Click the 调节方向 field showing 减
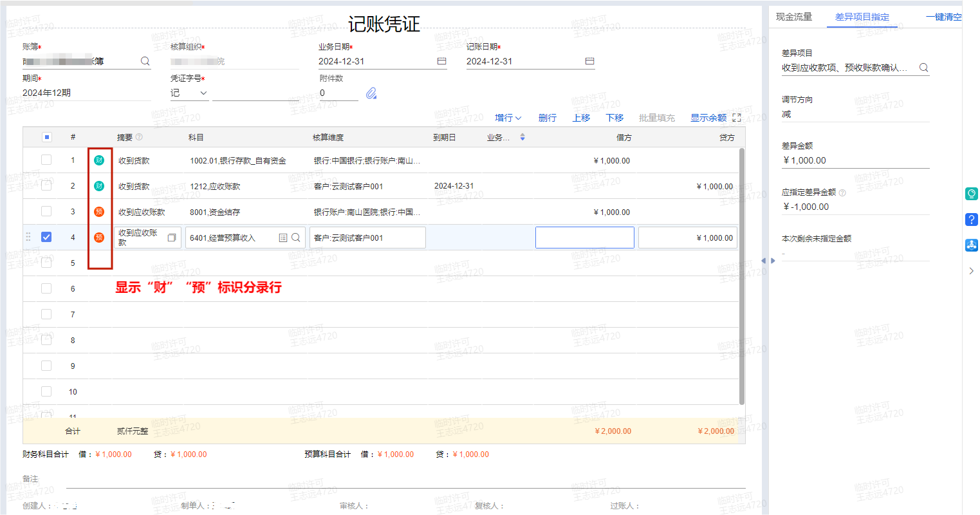Screen dimensions: 980x515 click(855, 115)
